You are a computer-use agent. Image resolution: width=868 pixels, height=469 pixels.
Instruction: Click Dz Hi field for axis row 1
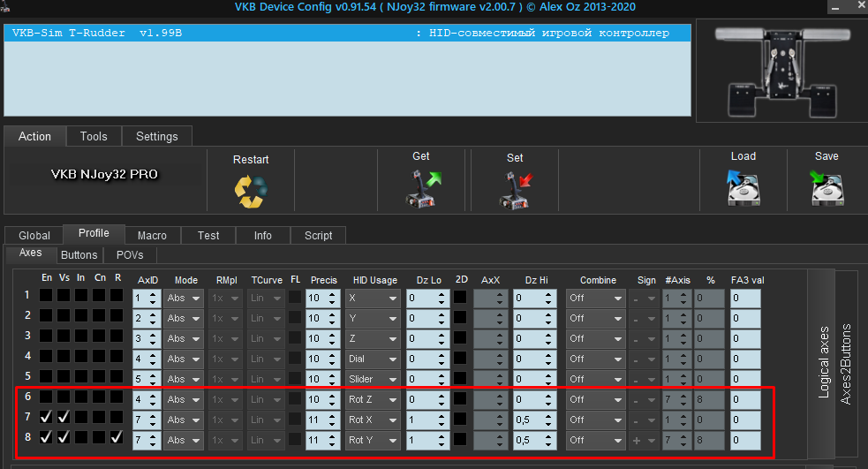(x=534, y=298)
